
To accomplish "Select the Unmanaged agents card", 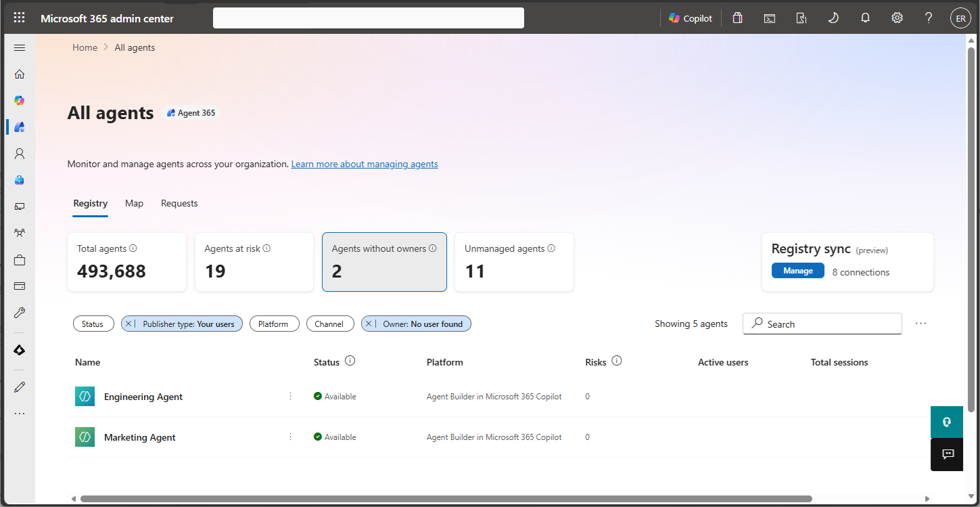I will point(514,262).
